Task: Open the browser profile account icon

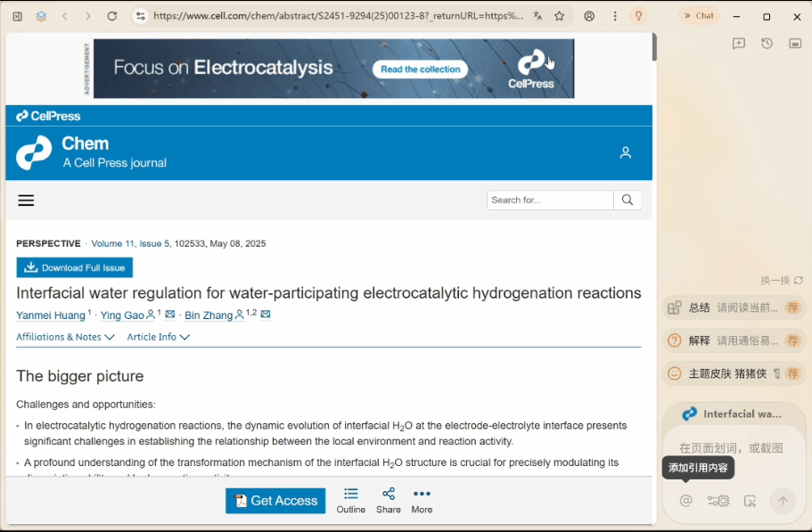Action: 589,16
